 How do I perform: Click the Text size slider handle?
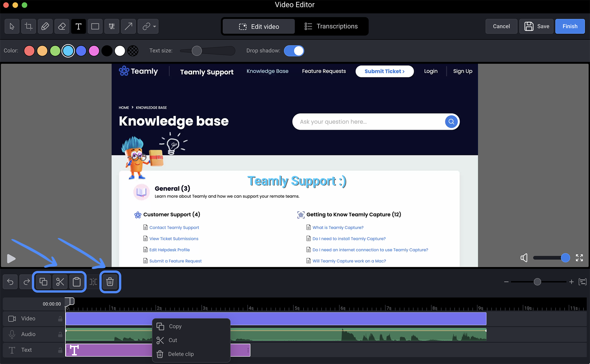197,51
